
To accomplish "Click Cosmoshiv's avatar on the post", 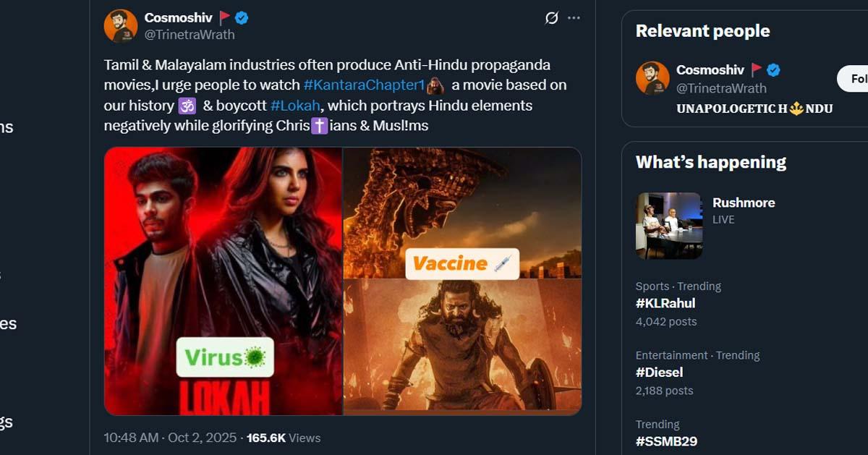I will tap(121, 26).
